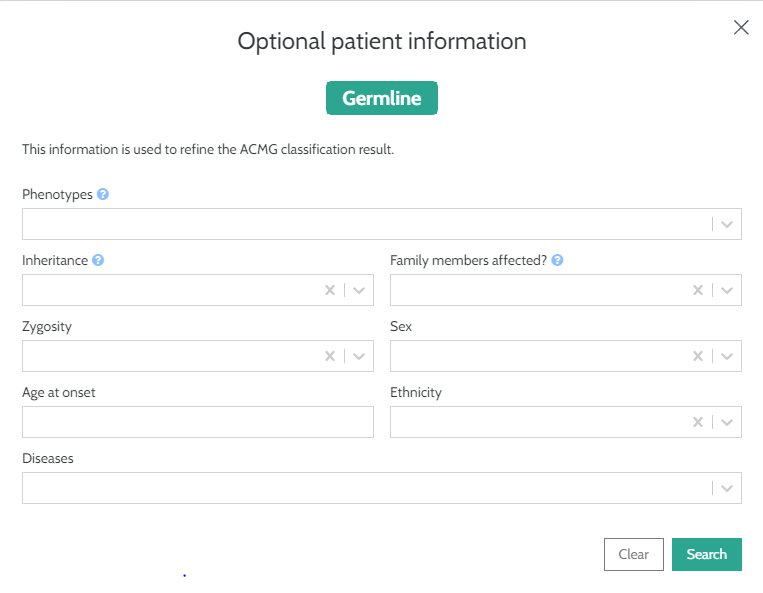The image size is (763, 593).
Task: Click the Germline mode button
Action: coord(381,98)
